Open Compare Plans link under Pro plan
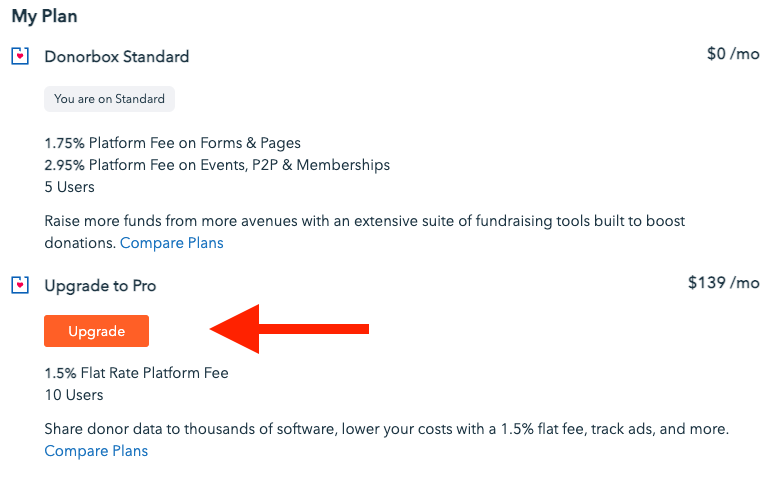 [x=96, y=451]
